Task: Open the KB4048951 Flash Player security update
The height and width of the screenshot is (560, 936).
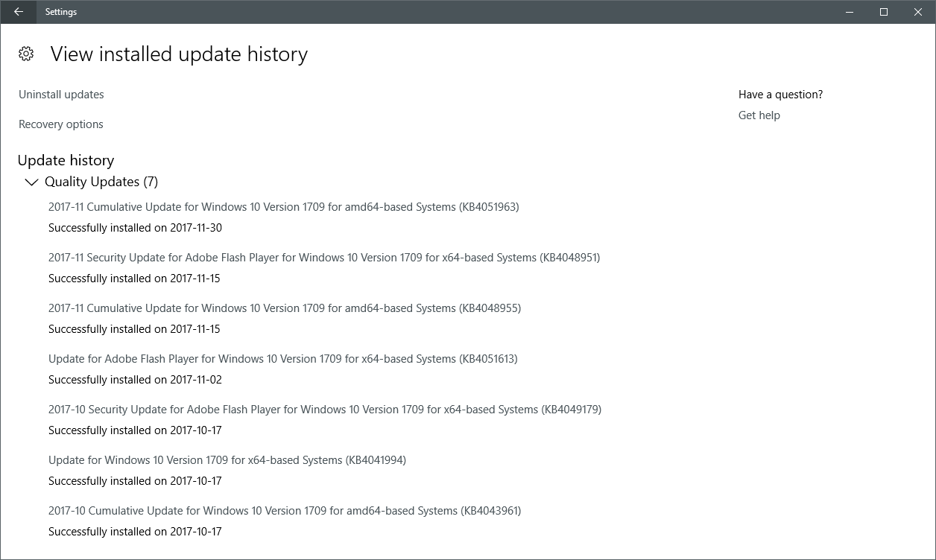Action: point(323,258)
